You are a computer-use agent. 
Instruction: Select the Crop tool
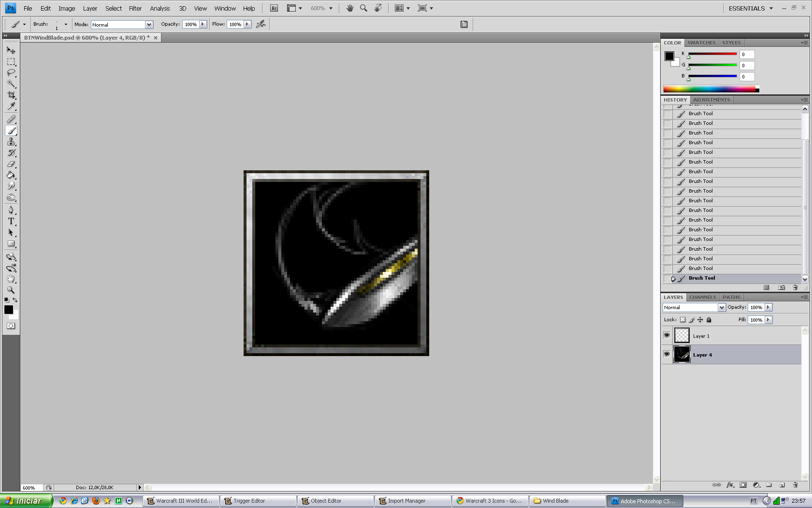pyautogui.click(x=11, y=95)
